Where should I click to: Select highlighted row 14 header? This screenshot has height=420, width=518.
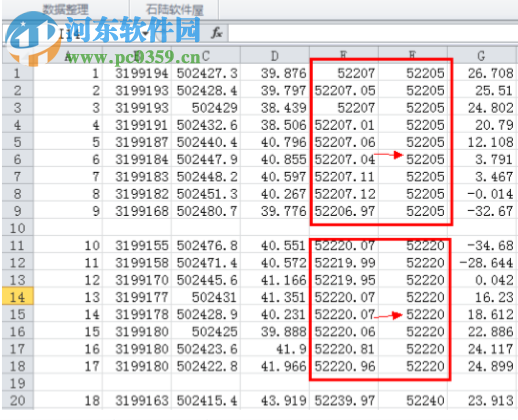pos(18,297)
